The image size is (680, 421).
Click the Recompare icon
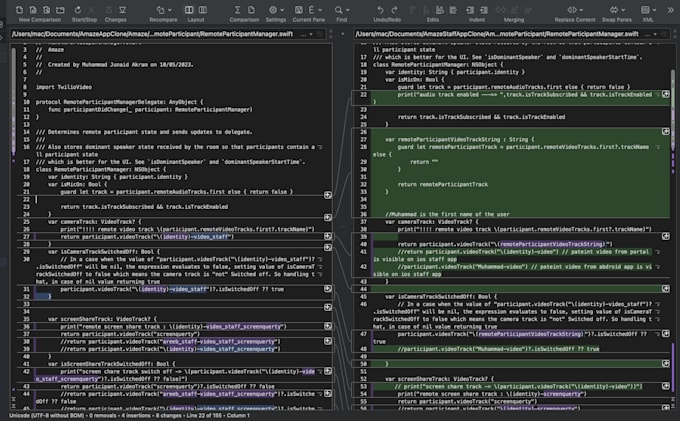click(x=160, y=10)
